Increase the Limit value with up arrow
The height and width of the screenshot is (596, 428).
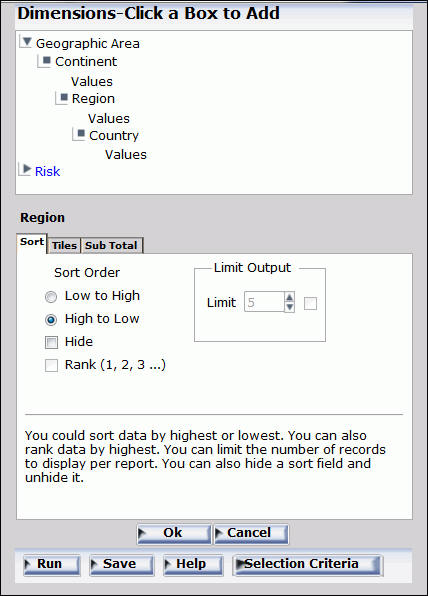290,297
